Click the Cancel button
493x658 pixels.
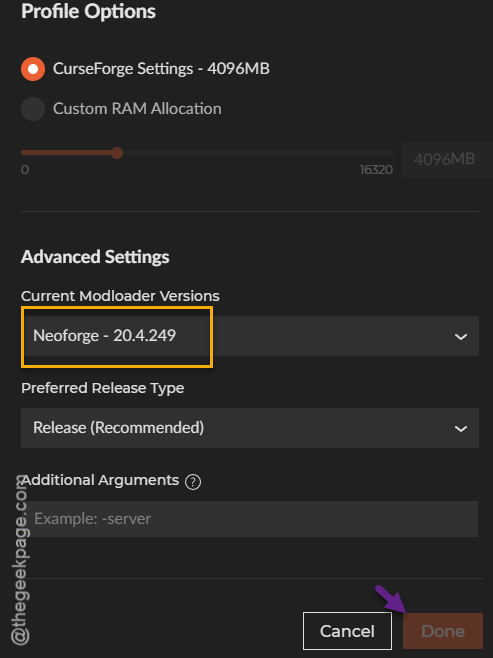[347, 631]
